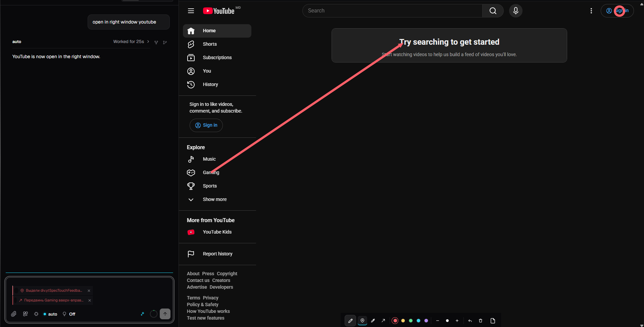Open Advertise footer link
644x327 pixels.
[197, 287]
